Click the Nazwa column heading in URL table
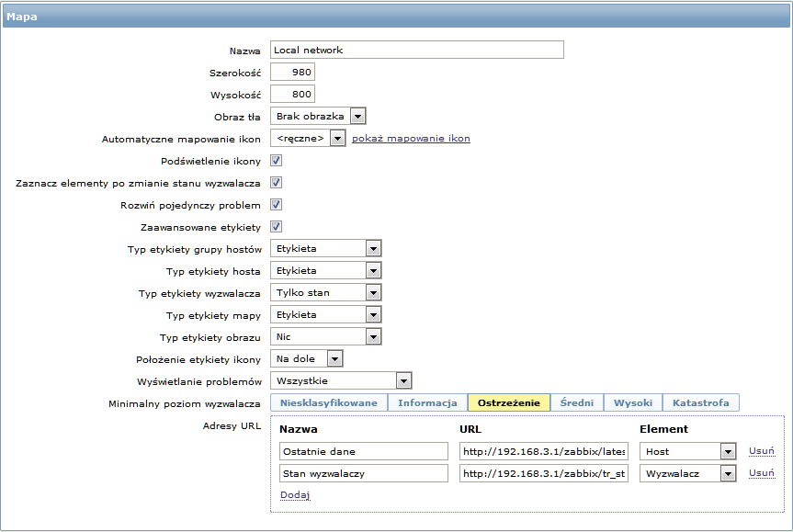793x532 pixels. coord(299,429)
